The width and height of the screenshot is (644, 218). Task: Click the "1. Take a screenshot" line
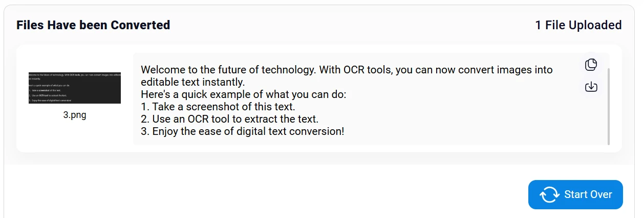tap(218, 107)
